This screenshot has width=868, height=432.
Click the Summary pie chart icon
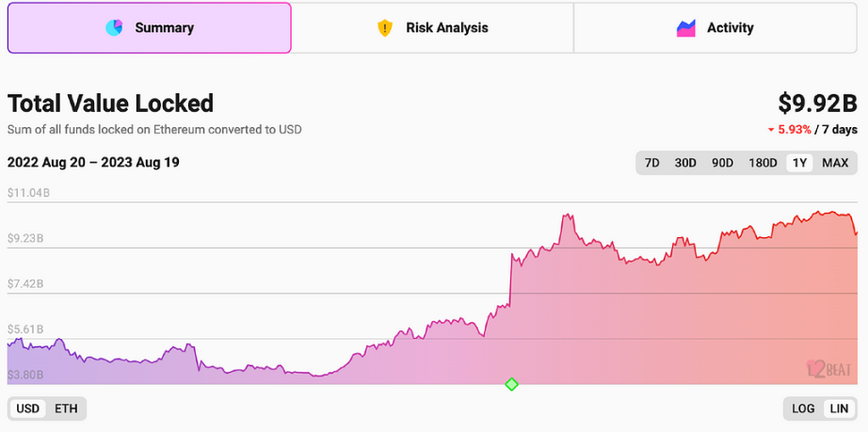click(114, 27)
